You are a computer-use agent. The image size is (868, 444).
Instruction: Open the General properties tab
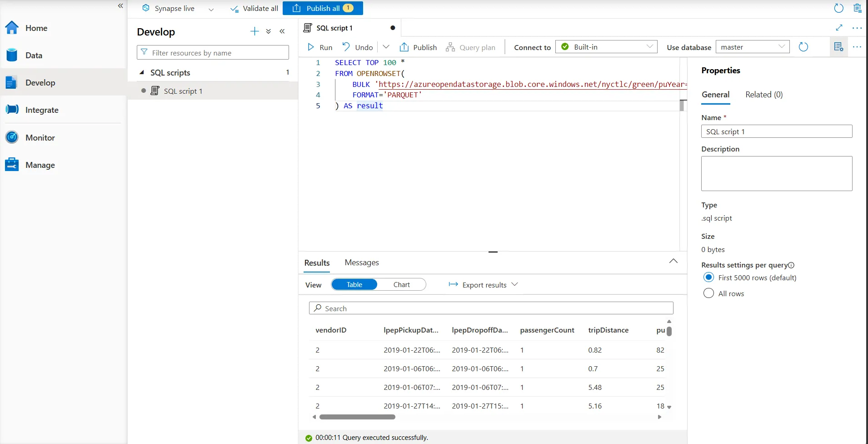coord(715,95)
